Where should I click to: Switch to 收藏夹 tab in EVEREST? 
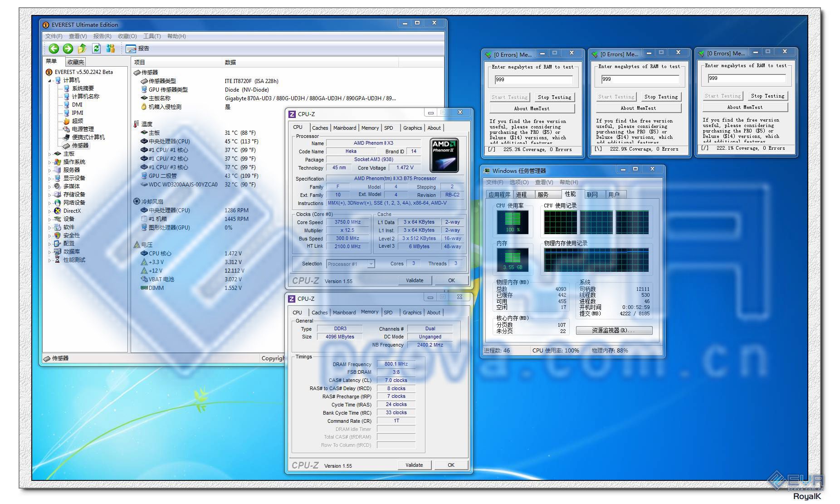coord(75,62)
